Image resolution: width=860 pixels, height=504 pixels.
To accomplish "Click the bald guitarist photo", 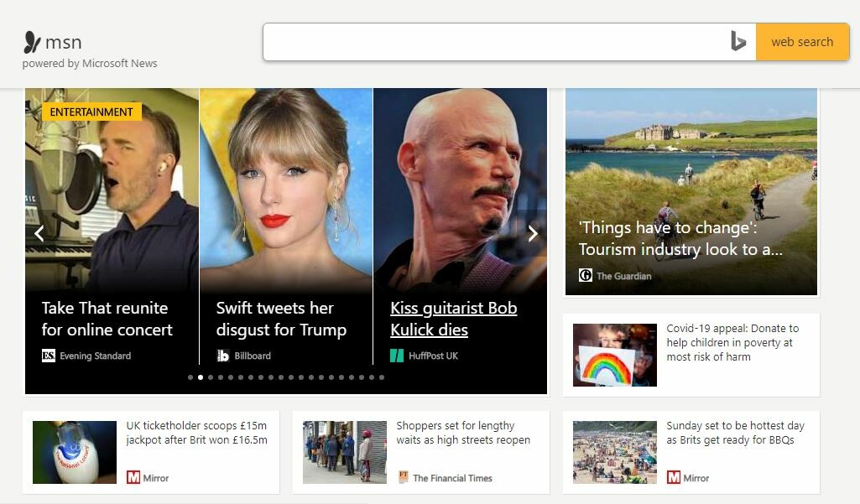I will pyautogui.click(x=460, y=190).
